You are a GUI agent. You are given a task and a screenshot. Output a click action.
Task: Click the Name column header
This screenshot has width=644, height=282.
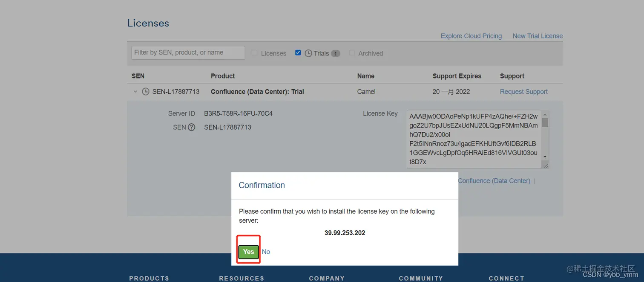pyautogui.click(x=366, y=76)
